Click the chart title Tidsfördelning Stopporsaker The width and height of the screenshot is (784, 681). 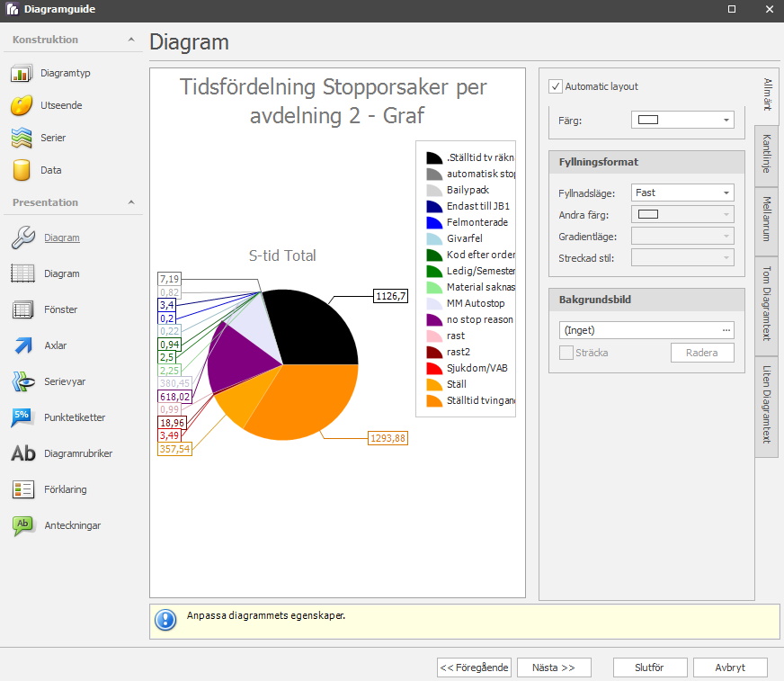pyautogui.click(x=334, y=101)
